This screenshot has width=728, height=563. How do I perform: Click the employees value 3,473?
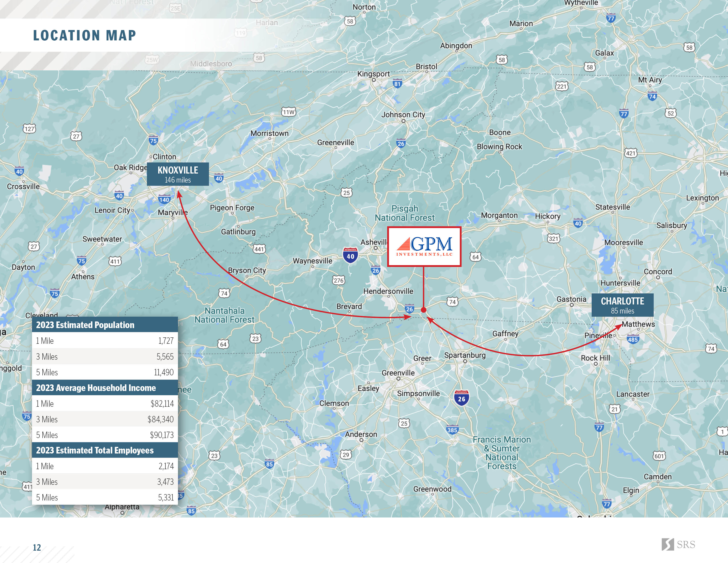pyautogui.click(x=166, y=482)
